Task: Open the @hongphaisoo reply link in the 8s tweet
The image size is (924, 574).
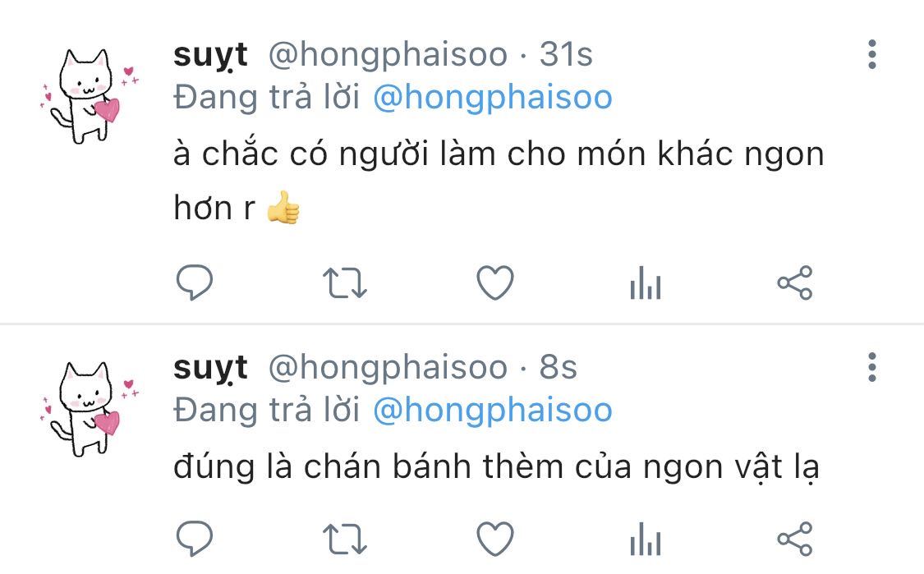Action: 493,410
